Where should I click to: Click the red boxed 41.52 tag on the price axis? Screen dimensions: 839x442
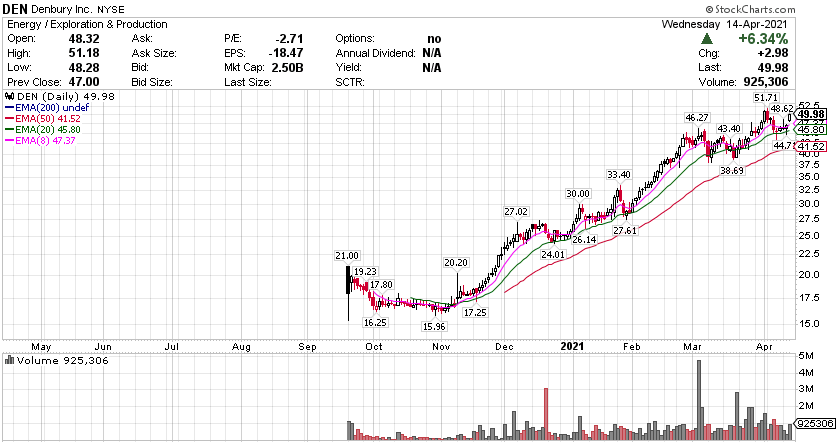tap(812, 146)
